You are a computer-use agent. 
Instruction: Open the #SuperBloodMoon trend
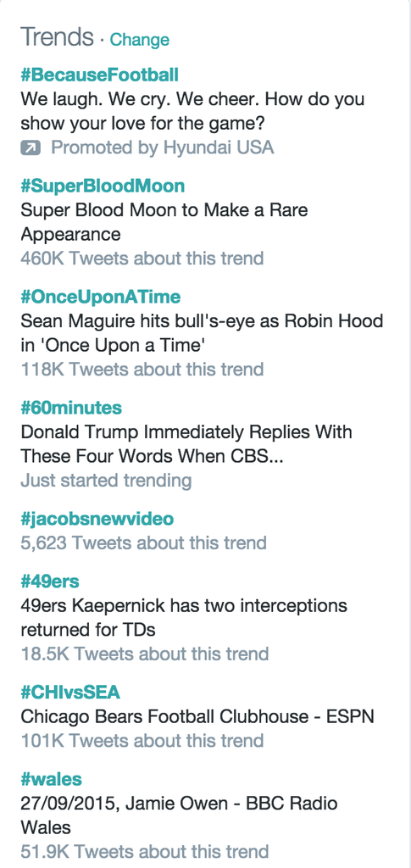pos(103,186)
